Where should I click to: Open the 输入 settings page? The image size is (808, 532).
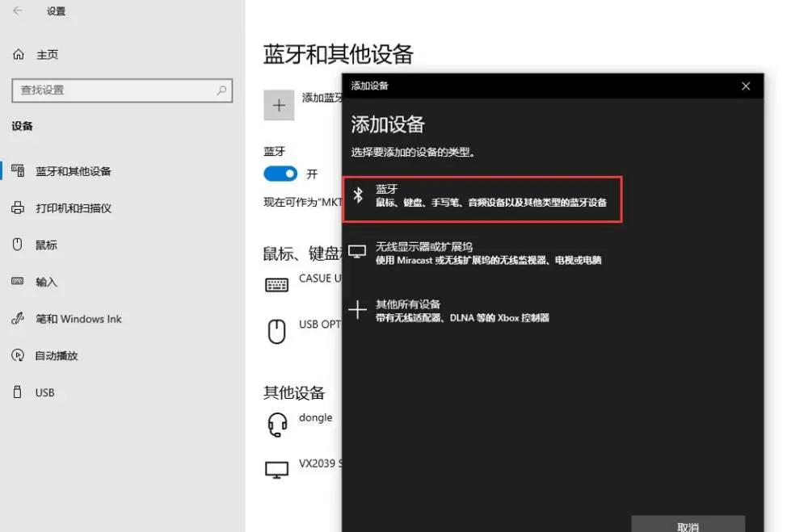(x=46, y=282)
